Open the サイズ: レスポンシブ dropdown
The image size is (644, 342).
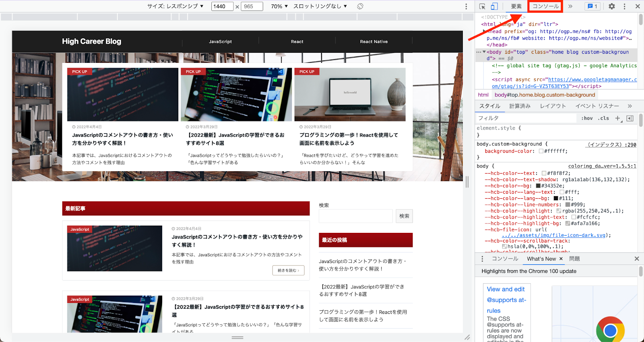tap(175, 6)
